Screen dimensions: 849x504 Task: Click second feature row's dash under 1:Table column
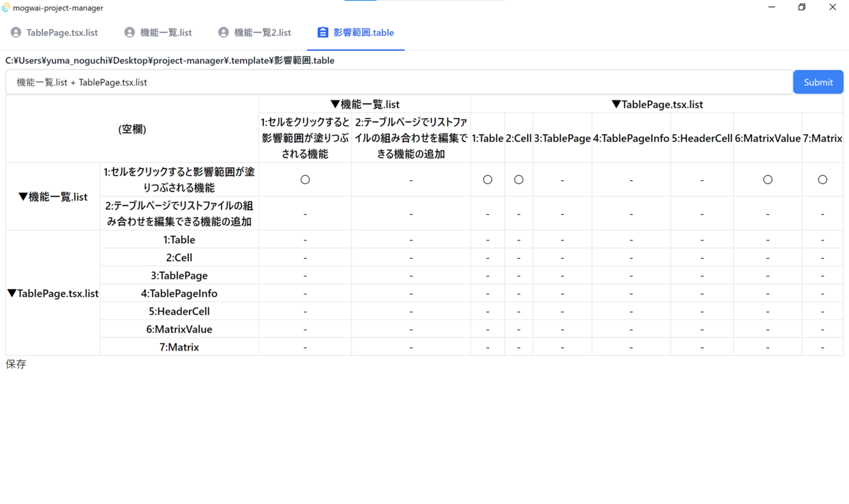pyautogui.click(x=487, y=213)
